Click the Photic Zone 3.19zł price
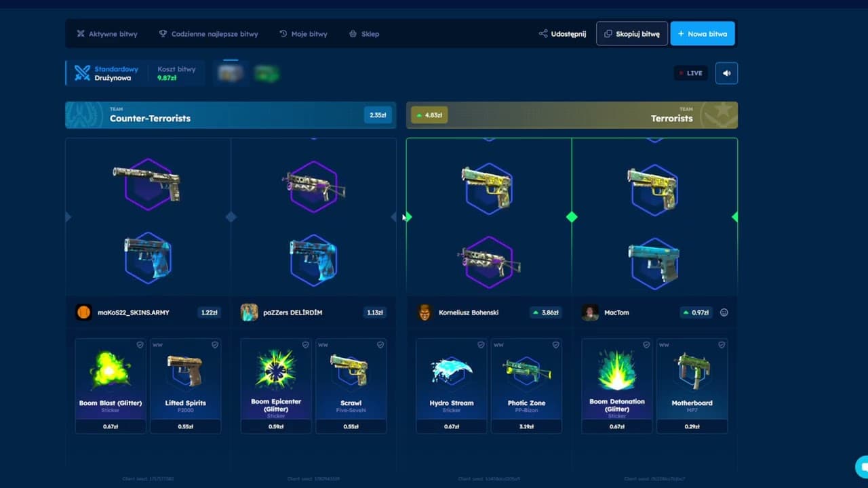 point(526,427)
